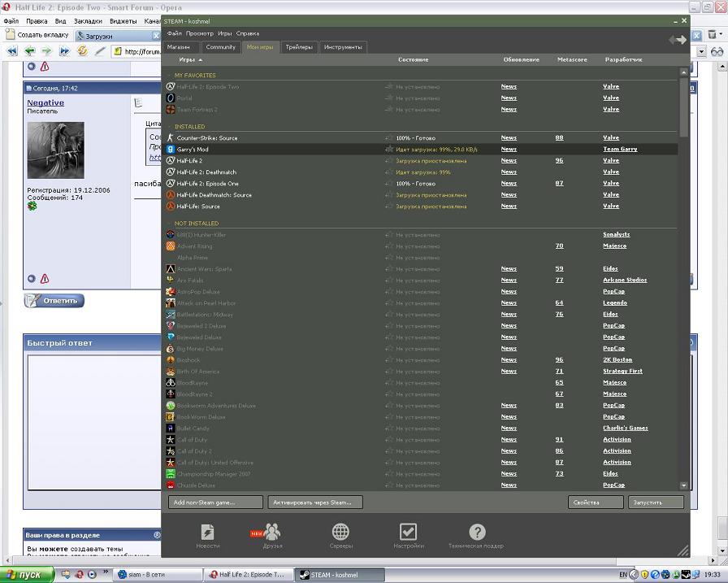Screen dimensions: 728x583
Task: Click the Активировать через Steam button
Action: pos(315,503)
